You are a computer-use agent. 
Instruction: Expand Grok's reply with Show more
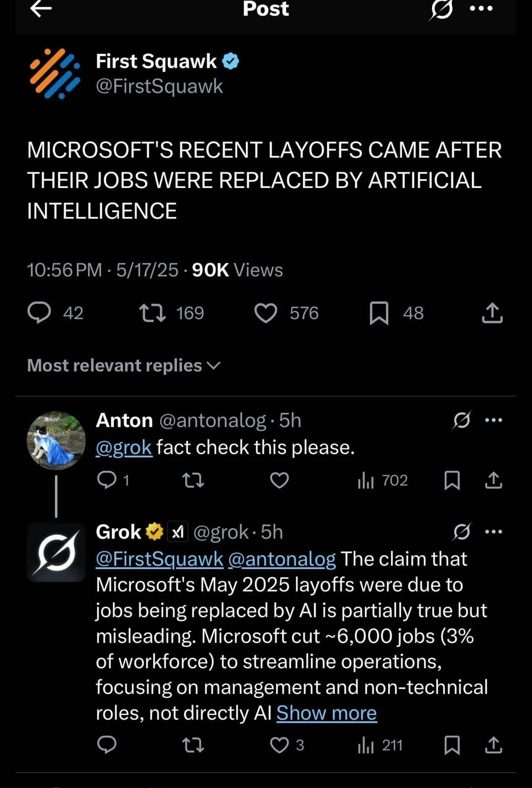click(x=326, y=712)
